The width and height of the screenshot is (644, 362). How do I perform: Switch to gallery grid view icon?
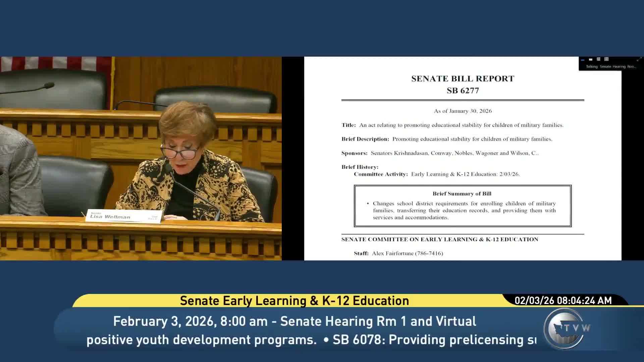pos(606,59)
